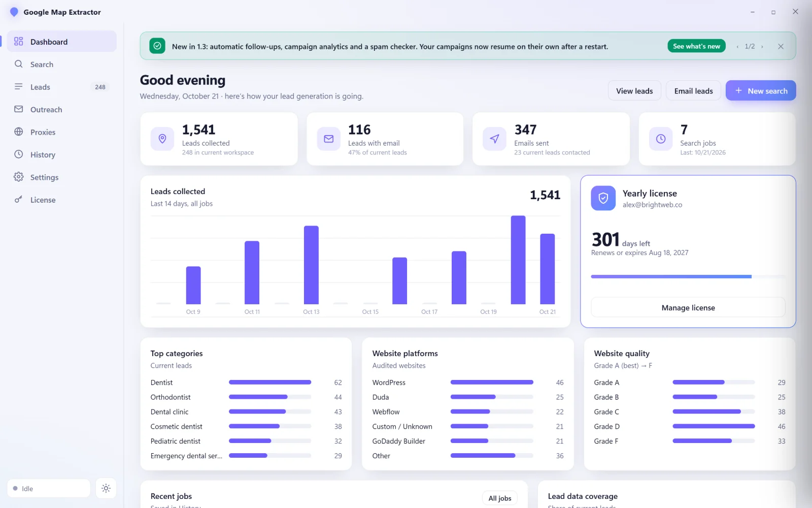This screenshot has width=812, height=508.
Task: Open the Search page in sidebar
Action: [x=61, y=64]
